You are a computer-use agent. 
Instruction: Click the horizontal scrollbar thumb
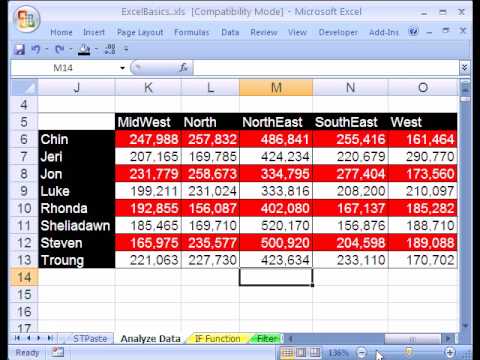pos(413,339)
